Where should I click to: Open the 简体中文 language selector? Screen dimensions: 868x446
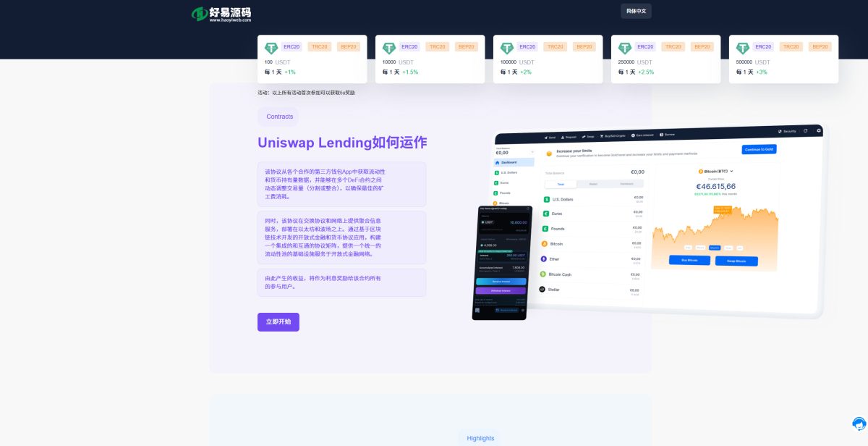click(636, 11)
